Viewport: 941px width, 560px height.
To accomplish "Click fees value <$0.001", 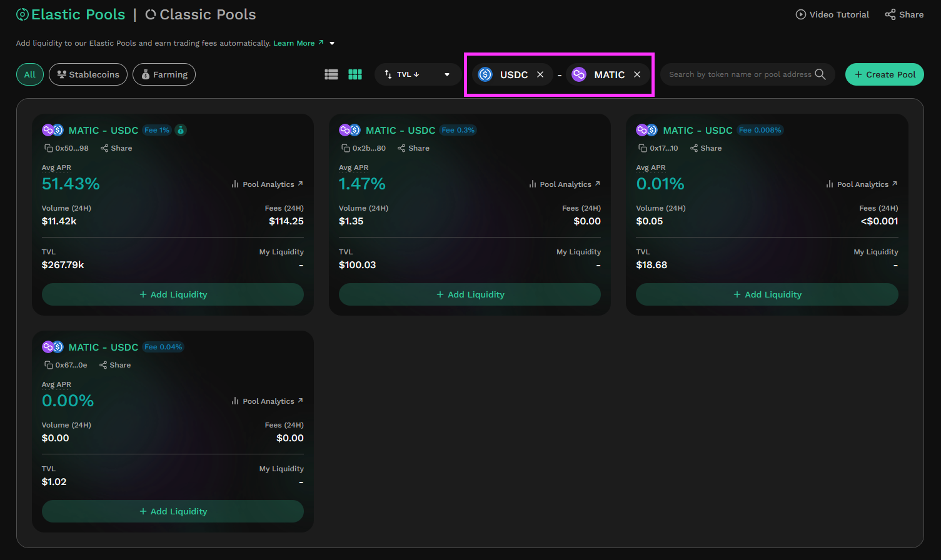I will 880,221.
